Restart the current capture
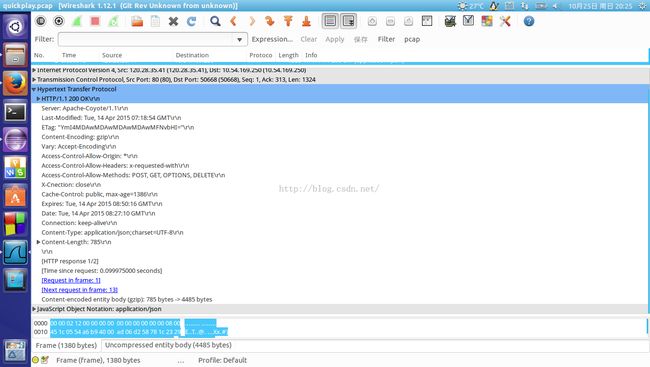Viewport: 650px width, 367px height. pyautogui.click(x=113, y=21)
